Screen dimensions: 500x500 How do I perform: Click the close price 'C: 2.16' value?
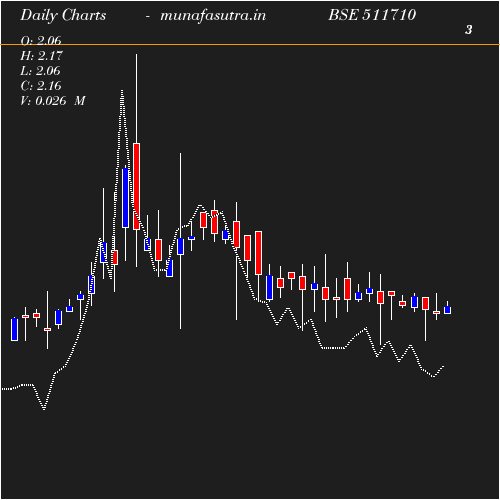click(x=41, y=86)
